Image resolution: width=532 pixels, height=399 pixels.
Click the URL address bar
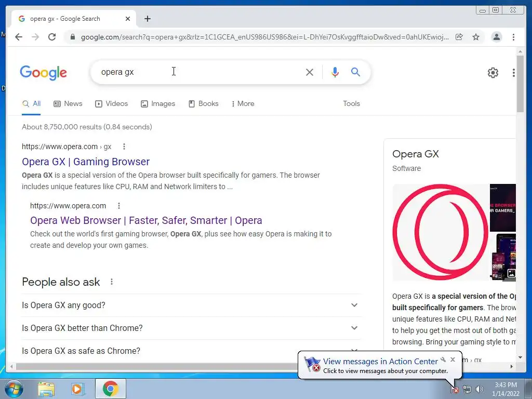(264, 37)
